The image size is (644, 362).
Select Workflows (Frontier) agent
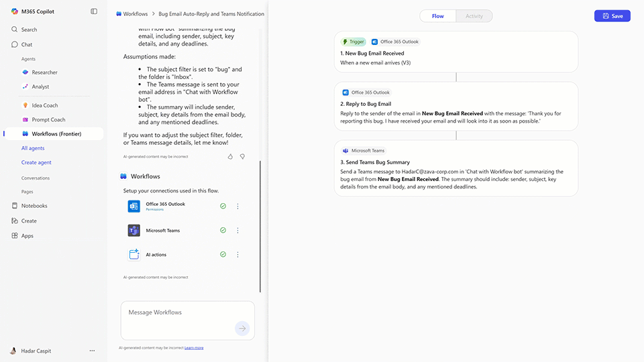(54, 134)
